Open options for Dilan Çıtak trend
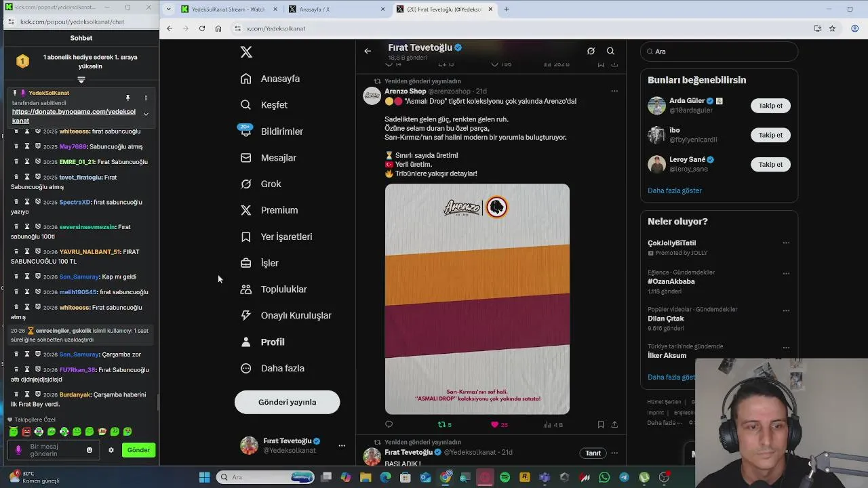The image size is (868, 488). tap(786, 310)
